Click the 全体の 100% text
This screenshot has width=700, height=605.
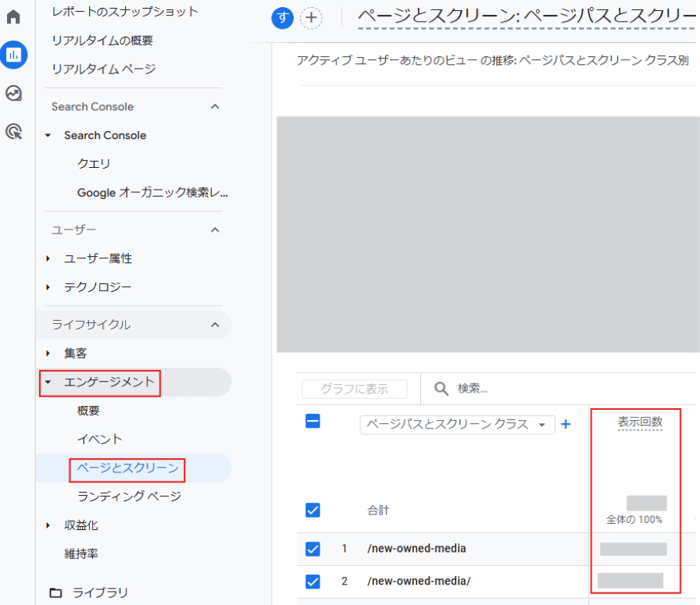(634, 519)
